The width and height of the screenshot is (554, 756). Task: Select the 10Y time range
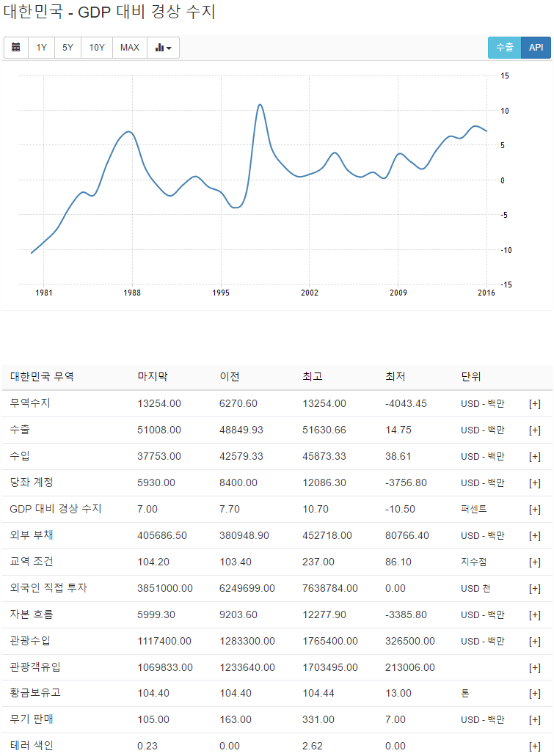click(x=97, y=48)
